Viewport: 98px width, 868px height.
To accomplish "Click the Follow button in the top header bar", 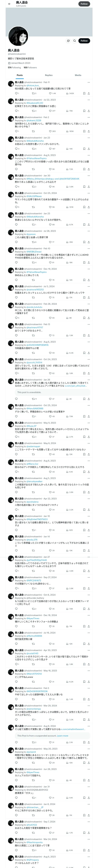I will coord(84,4).
